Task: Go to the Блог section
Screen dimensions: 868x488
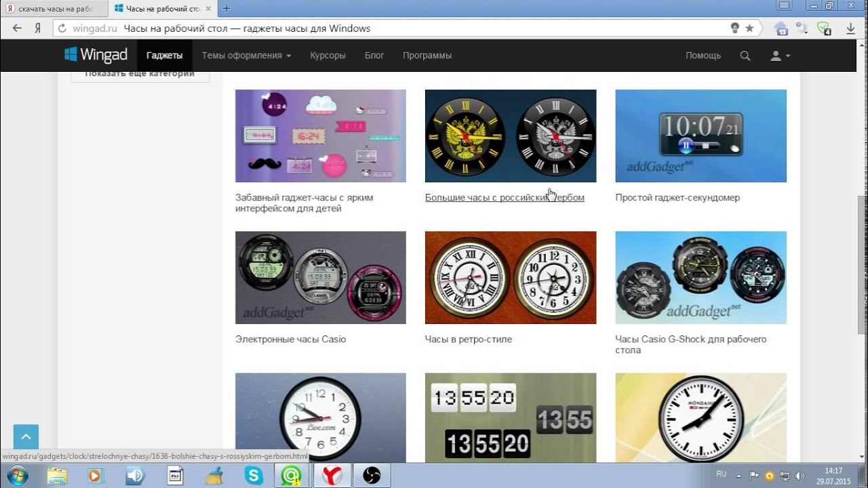Action: coord(374,56)
